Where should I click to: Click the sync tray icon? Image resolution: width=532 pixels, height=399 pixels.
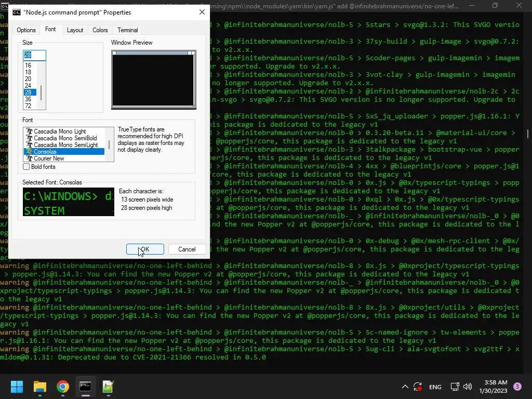coord(418,387)
